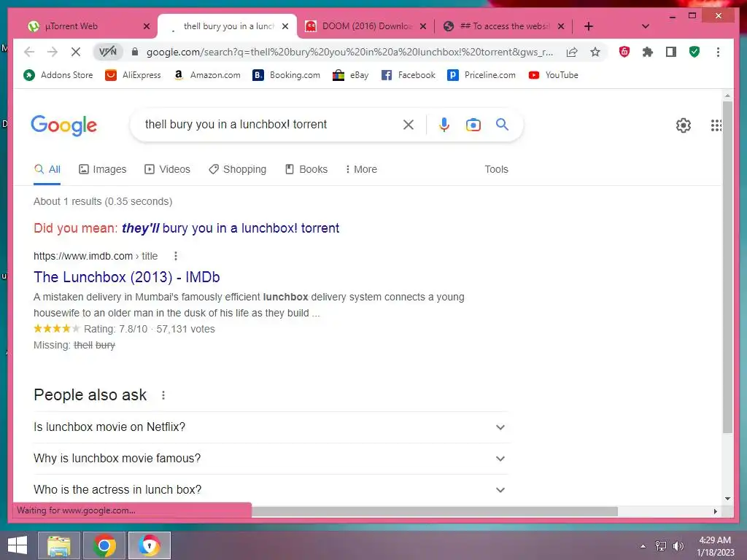
Task: Open the Priceline.com bookmark
Action: click(x=481, y=75)
